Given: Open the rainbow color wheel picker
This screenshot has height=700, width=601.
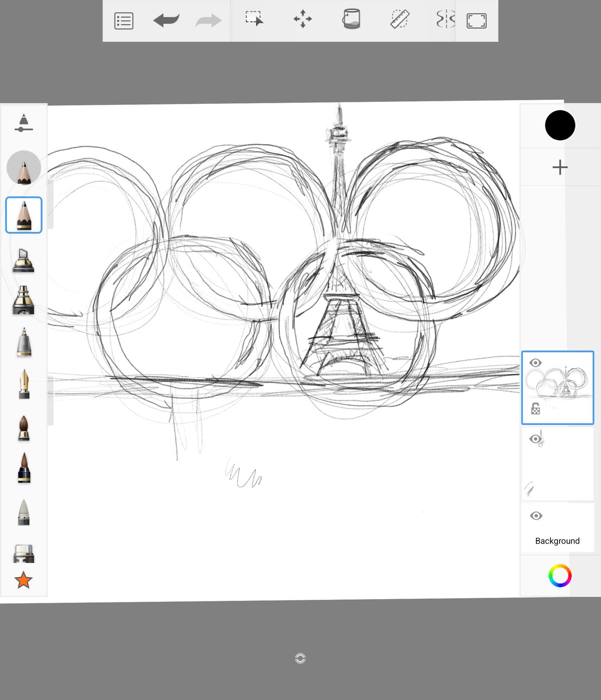Looking at the screenshot, I should tap(560, 576).
